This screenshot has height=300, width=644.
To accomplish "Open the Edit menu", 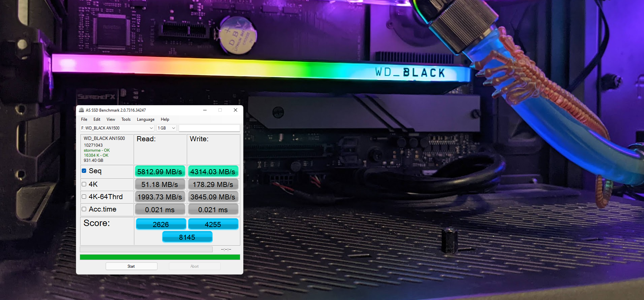I will pyautogui.click(x=97, y=119).
